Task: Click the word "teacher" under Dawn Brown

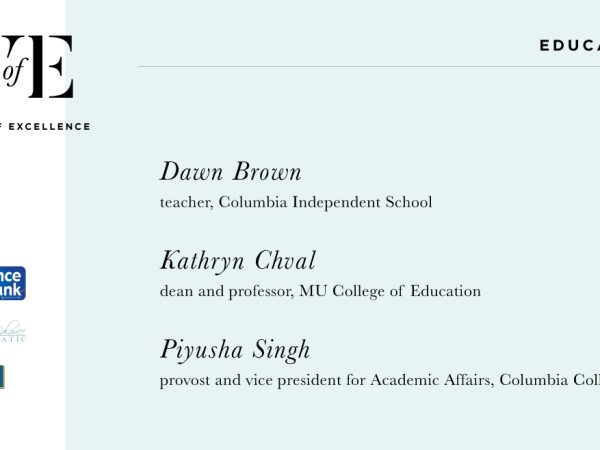Action: click(186, 203)
